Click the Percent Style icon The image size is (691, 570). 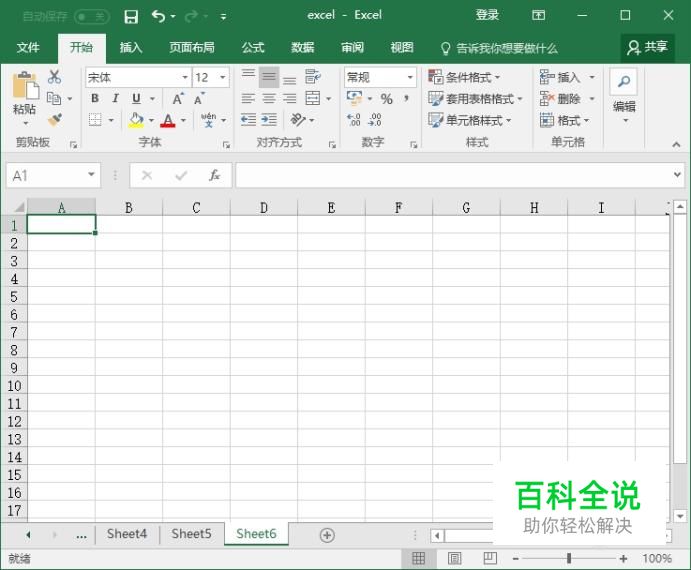tap(386, 98)
